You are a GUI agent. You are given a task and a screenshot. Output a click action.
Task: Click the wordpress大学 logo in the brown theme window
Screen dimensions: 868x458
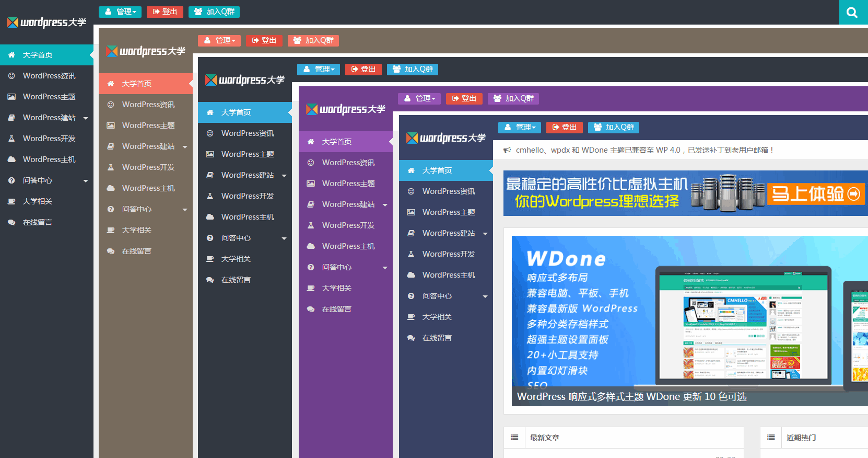click(146, 51)
